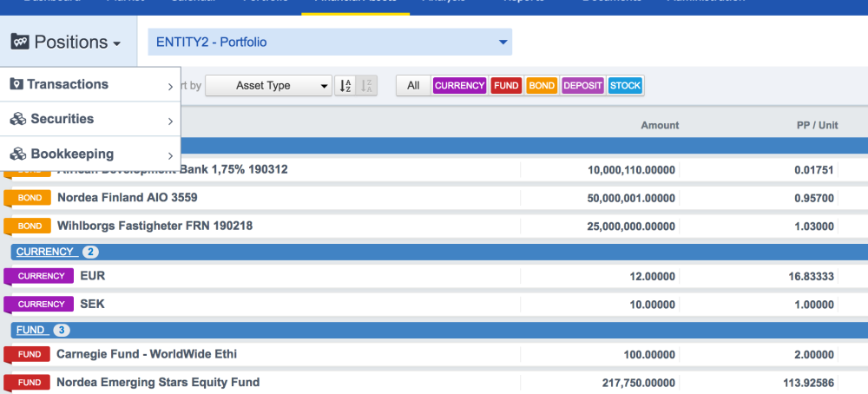Expand Securities chevron arrow
868x394 pixels.
pos(170,121)
